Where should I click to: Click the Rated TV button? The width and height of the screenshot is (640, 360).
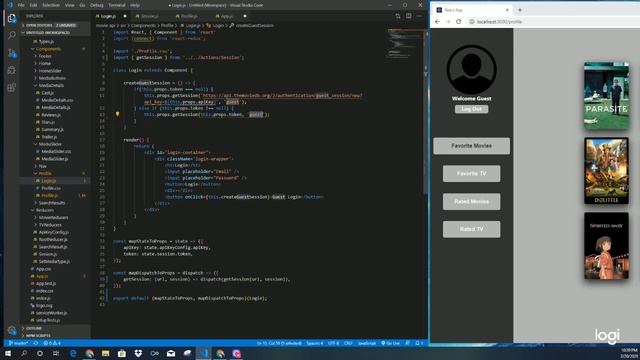click(x=471, y=229)
